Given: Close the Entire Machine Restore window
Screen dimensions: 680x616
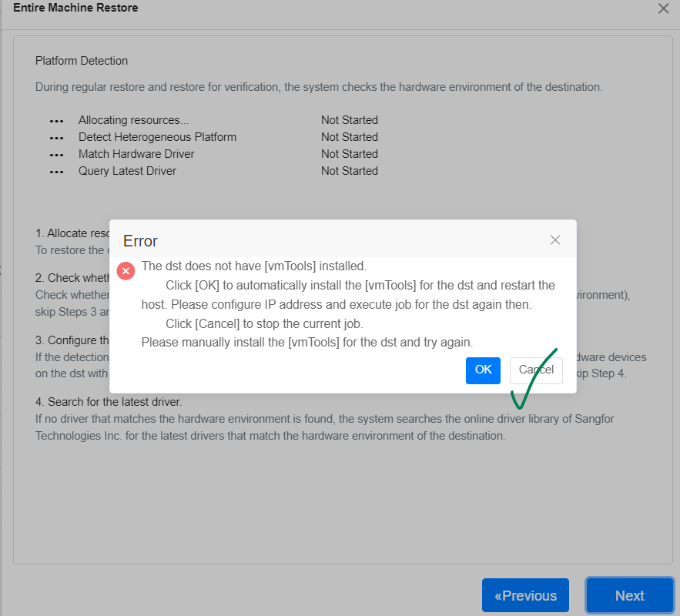Looking at the screenshot, I should (x=664, y=8).
